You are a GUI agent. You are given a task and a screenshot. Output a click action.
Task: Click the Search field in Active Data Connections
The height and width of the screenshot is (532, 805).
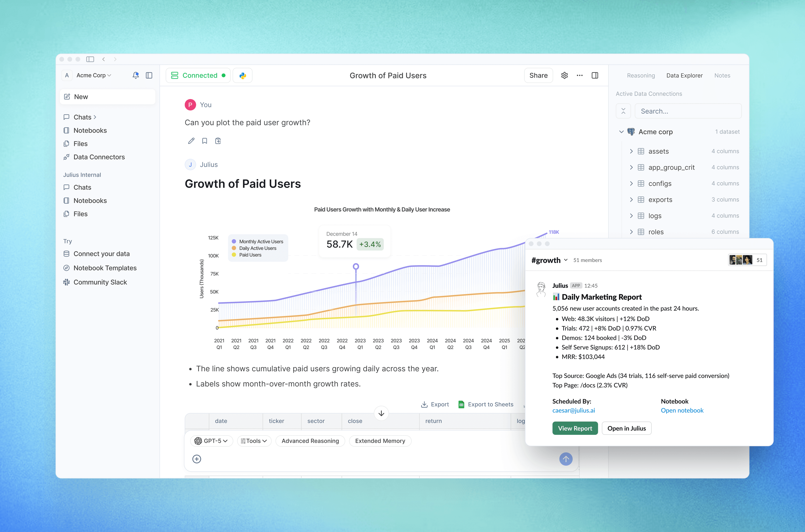coord(688,111)
